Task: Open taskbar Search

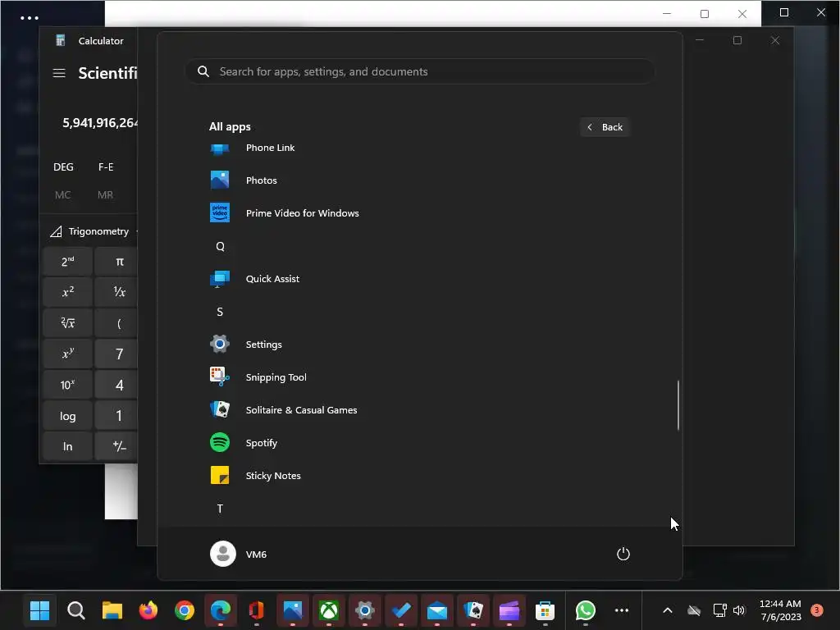Action: click(x=76, y=610)
